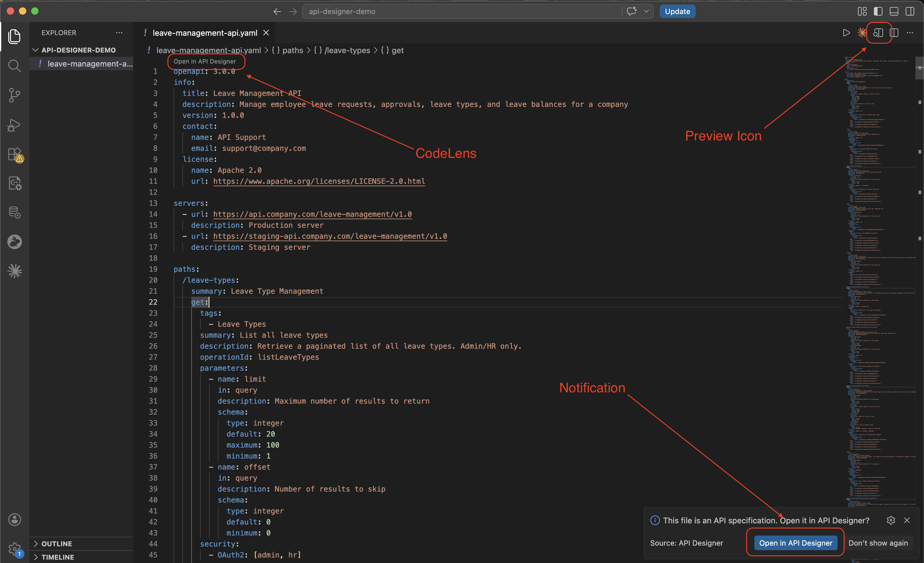Click the Don't show again button
The image size is (924, 563).
pyautogui.click(x=878, y=543)
